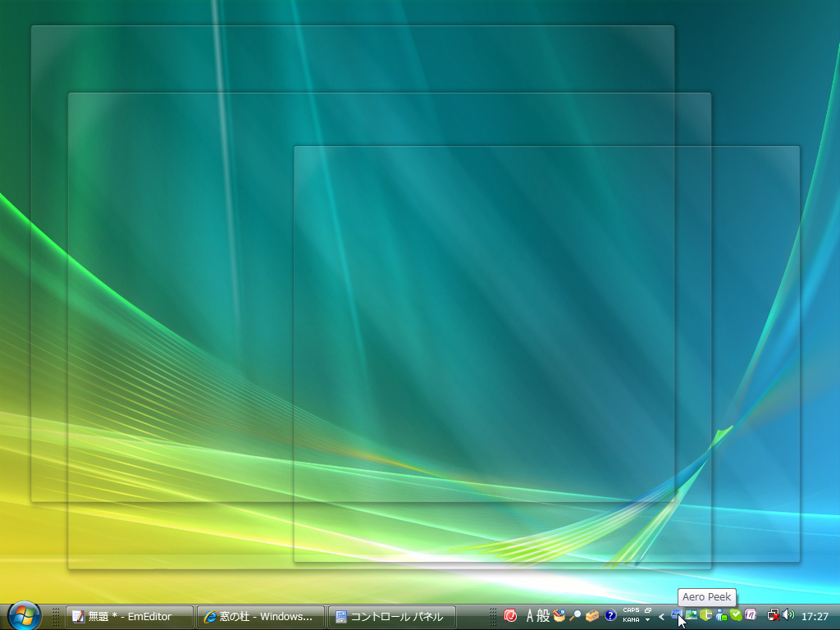Open IME dictionary search magnifier icon
Screen dimensions: 840x630
[x=575, y=616]
